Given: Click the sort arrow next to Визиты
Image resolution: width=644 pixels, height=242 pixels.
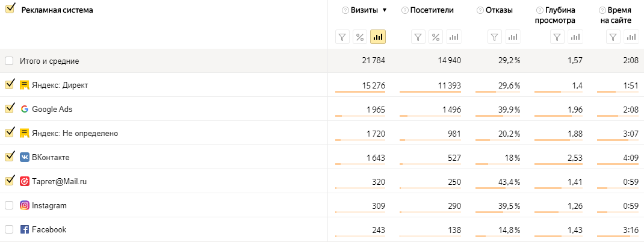Looking at the screenshot, I should click(385, 10).
